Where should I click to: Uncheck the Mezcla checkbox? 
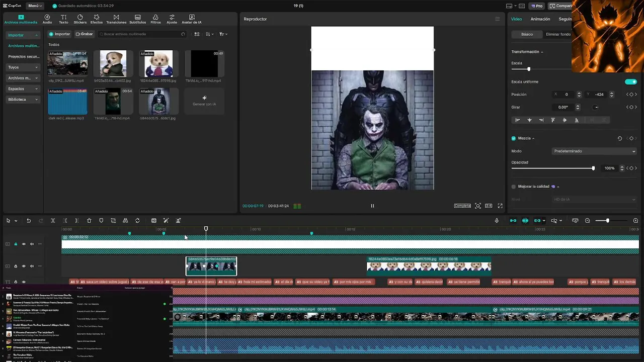tap(514, 138)
